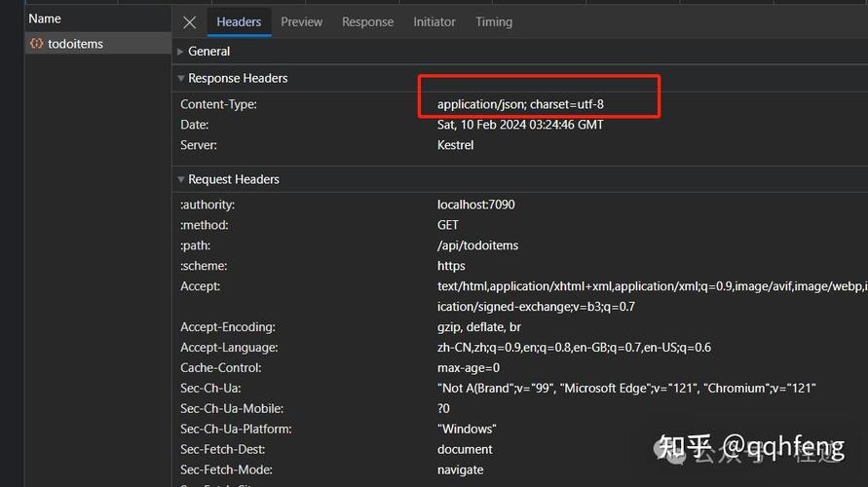Image resolution: width=868 pixels, height=487 pixels.
Task: Select the localhost:7090 value
Action: (x=475, y=205)
